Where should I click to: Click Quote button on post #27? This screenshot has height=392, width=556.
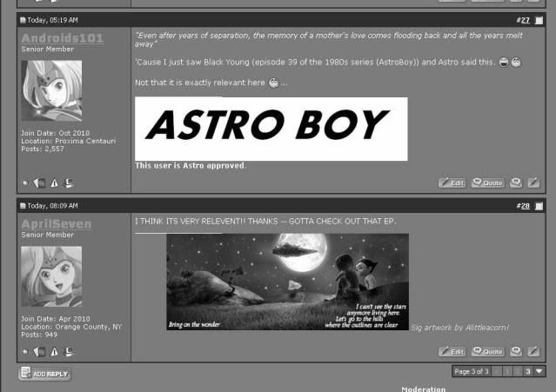(488, 183)
